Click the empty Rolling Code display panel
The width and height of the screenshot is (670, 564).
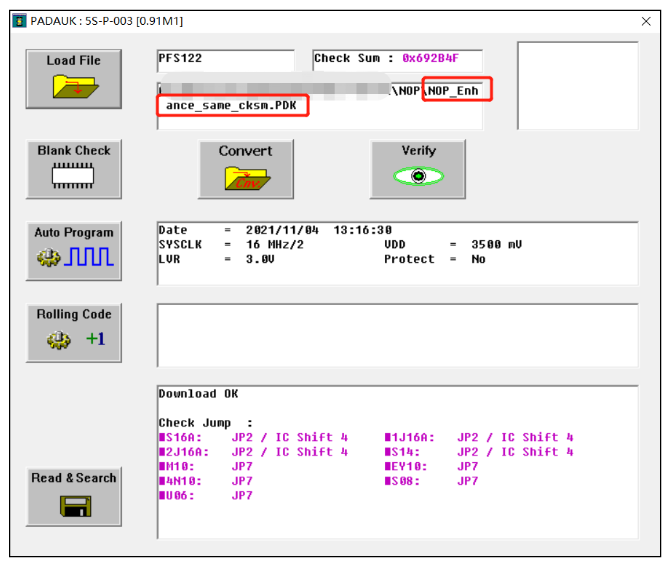pyautogui.click(x=397, y=335)
